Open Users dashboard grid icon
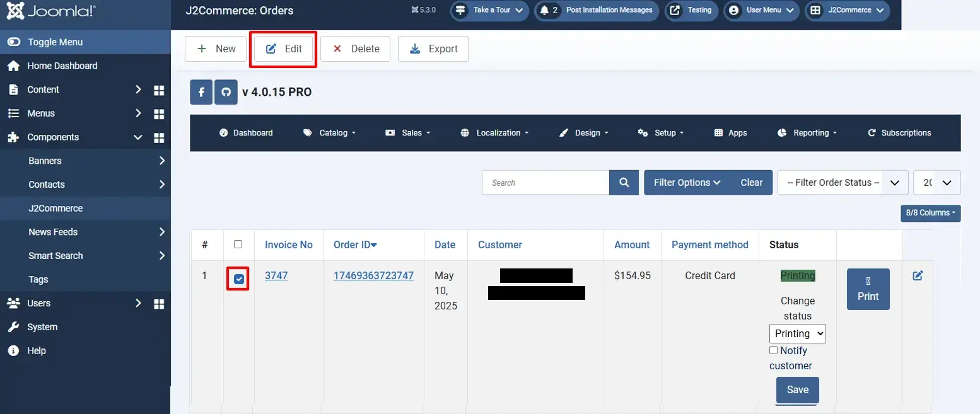This screenshot has width=980, height=414. coord(159,304)
